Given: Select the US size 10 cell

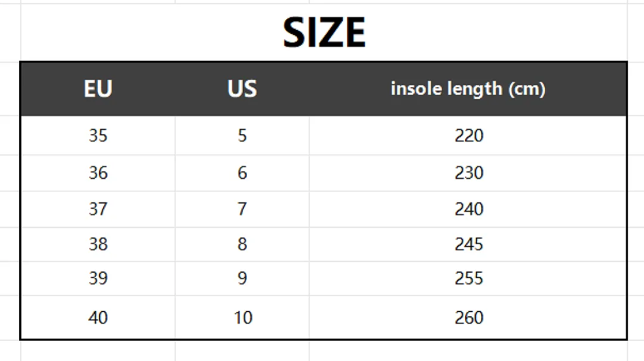Looking at the screenshot, I should (x=242, y=318).
